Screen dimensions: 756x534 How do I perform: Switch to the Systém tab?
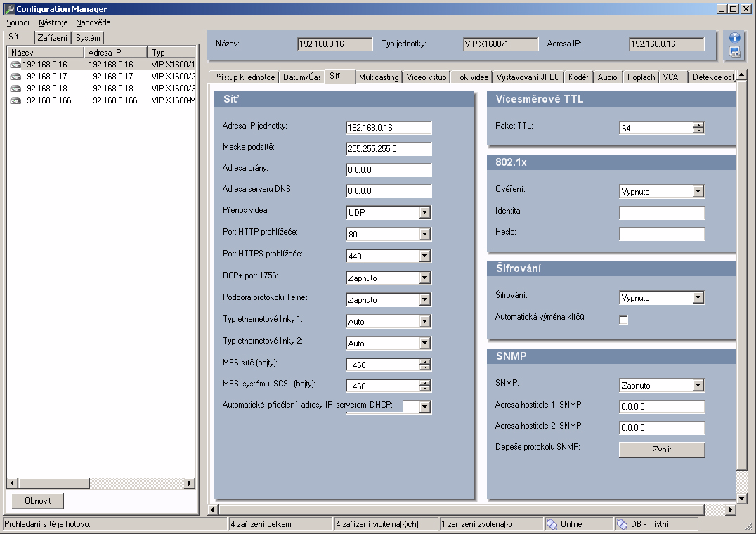tap(88, 38)
